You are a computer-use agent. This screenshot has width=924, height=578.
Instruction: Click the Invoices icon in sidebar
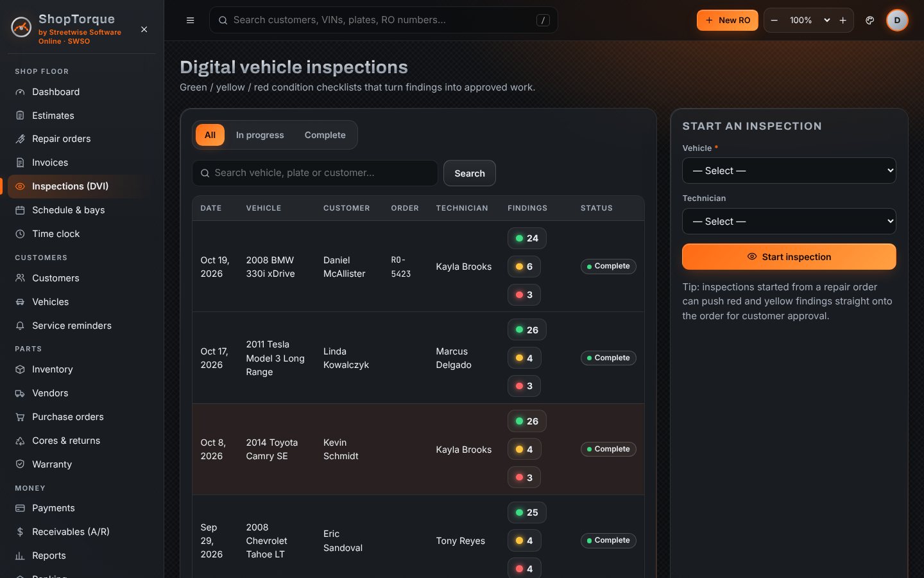point(20,162)
